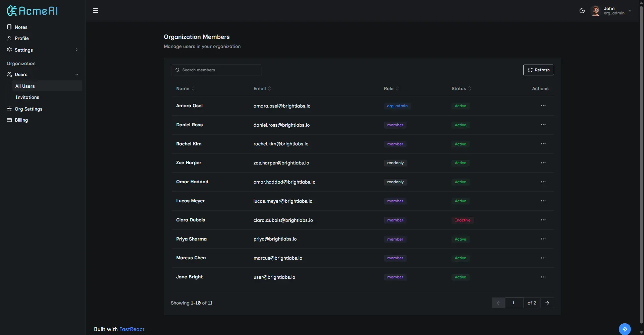Click Zoe Harper's readonly role badge

[x=395, y=163]
